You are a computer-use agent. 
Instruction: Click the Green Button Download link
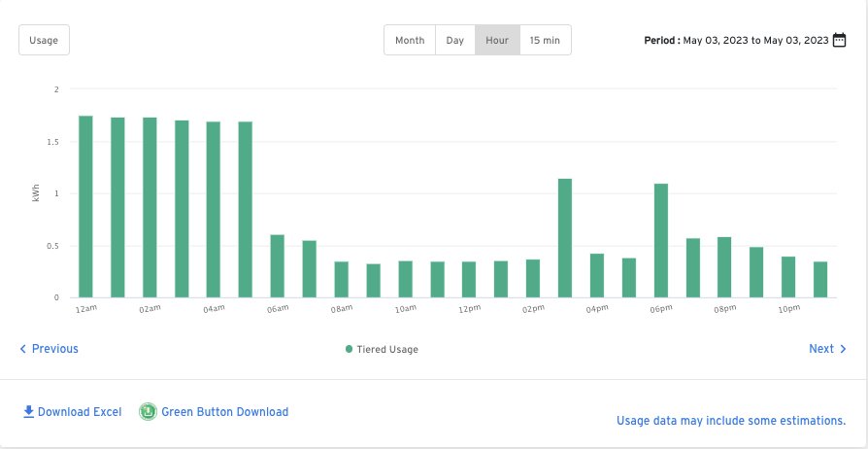point(224,412)
